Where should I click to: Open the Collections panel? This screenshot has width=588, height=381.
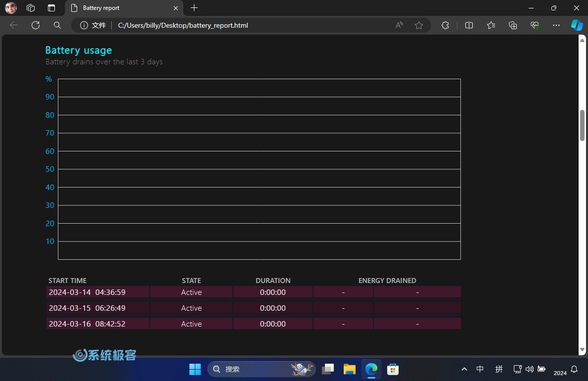513,25
